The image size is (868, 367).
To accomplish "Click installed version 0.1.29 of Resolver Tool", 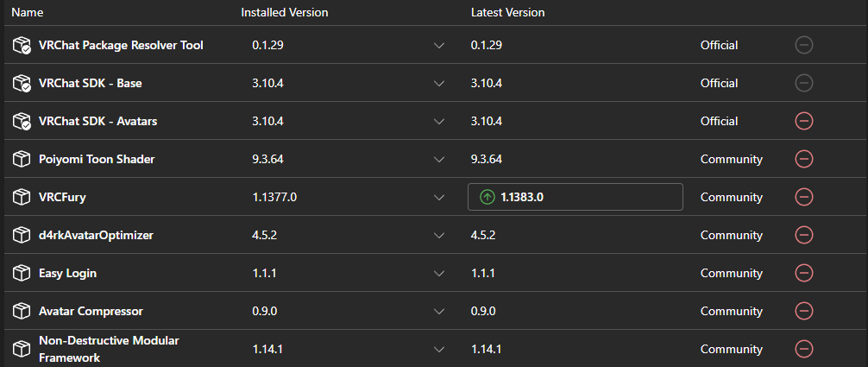I will click(268, 45).
